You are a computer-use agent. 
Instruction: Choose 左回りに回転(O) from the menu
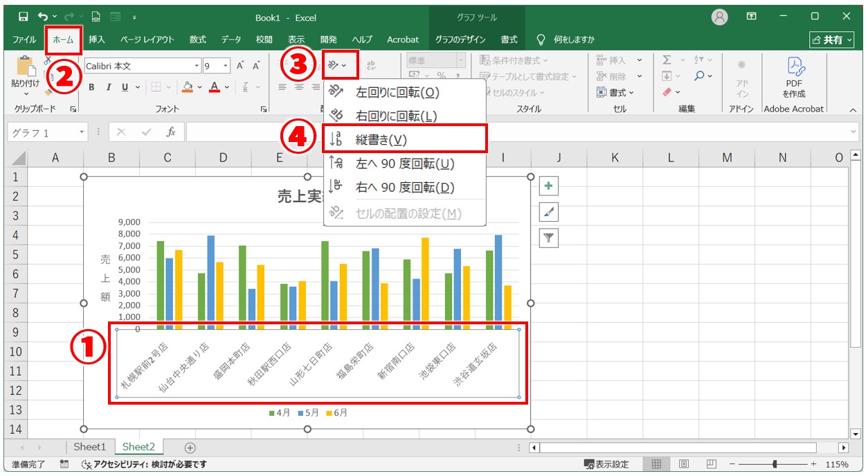[405, 92]
